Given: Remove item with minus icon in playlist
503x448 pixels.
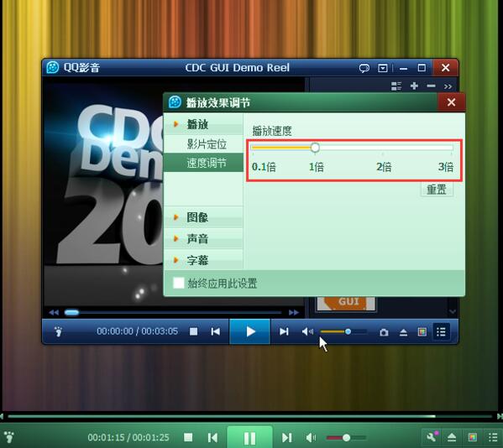Looking at the screenshot, I should (431, 86).
